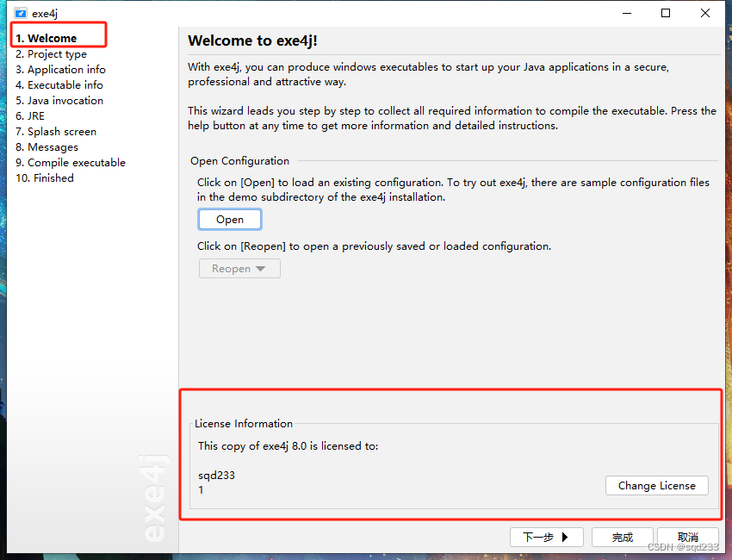Go to Splash screen step

(x=56, y=132)
